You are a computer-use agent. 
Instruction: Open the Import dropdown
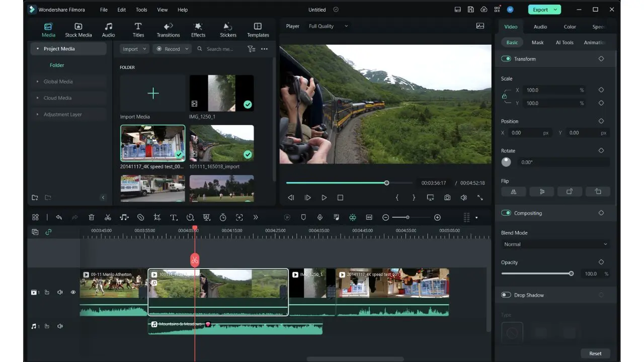tap(134, 49)
